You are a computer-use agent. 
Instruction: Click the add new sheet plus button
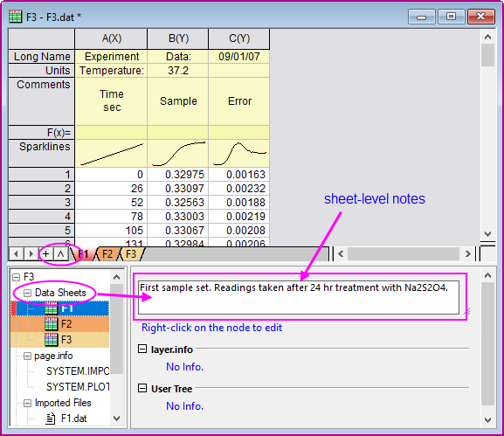(46, 254)
